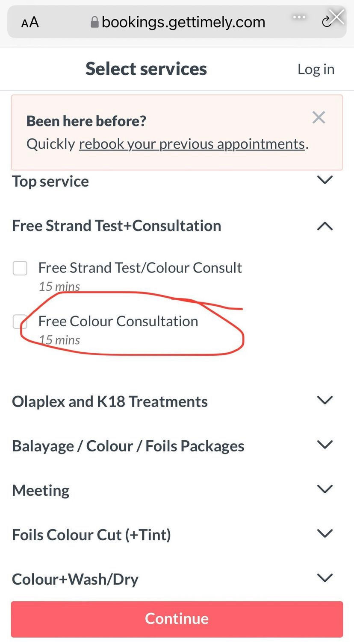
Task: Tap the lock icon in address bar
Action: [x=94, y=22]
